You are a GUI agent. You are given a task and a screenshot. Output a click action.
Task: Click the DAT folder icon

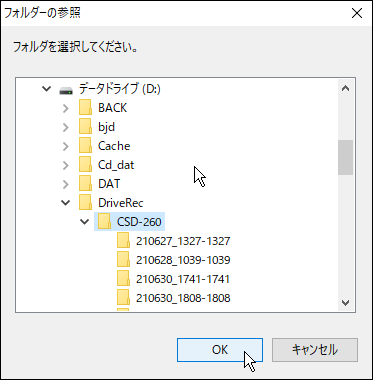85,184
